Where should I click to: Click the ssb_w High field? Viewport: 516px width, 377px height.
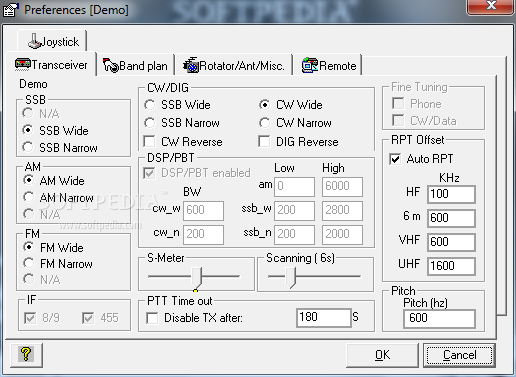[x=342, y=210]
